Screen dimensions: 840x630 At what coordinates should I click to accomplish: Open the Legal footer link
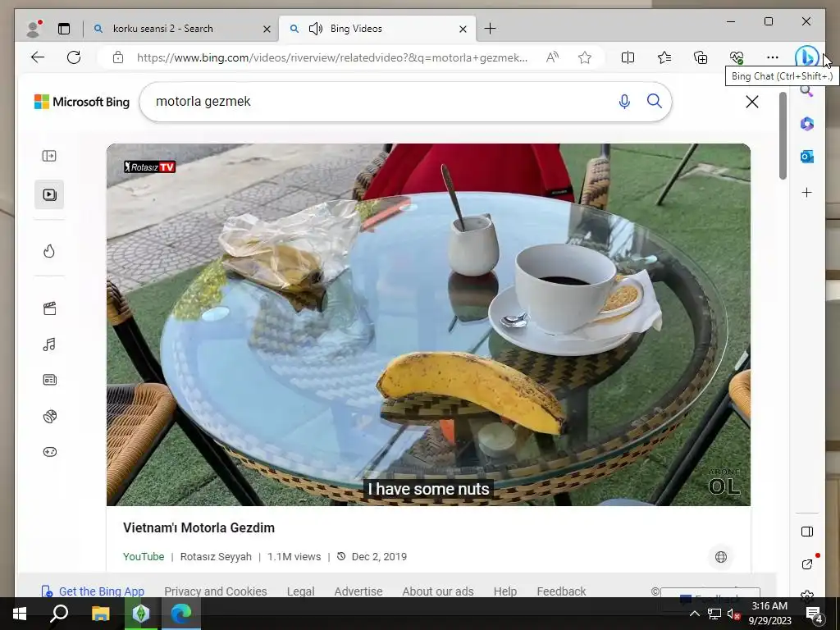tap(300, 591)
